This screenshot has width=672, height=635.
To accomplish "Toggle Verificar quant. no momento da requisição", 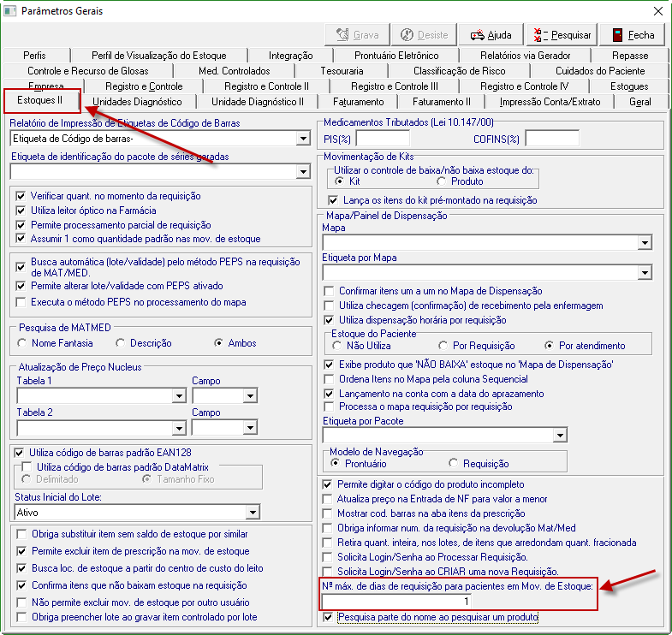I will [21, 196].
